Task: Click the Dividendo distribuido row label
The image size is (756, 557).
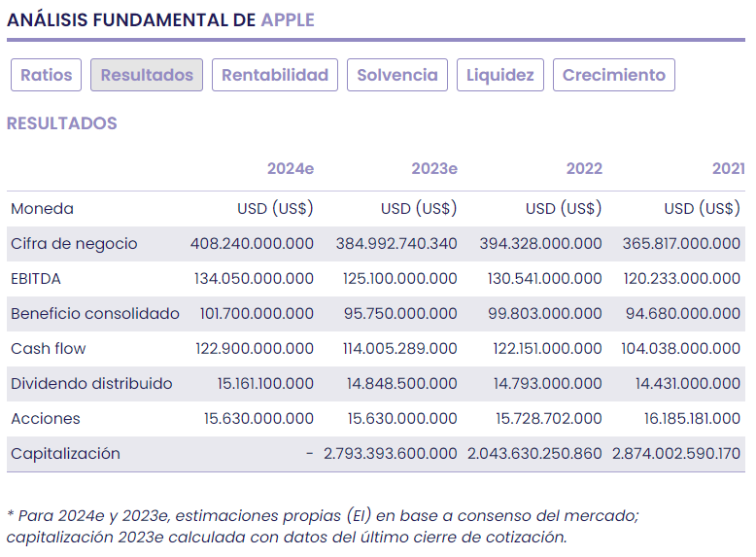Action: point(91,384)
